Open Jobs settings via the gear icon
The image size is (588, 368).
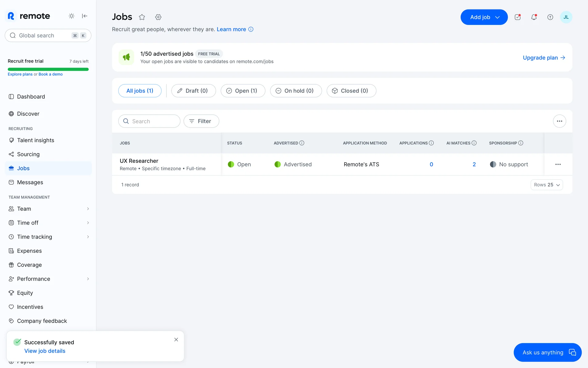pos(158,17)
